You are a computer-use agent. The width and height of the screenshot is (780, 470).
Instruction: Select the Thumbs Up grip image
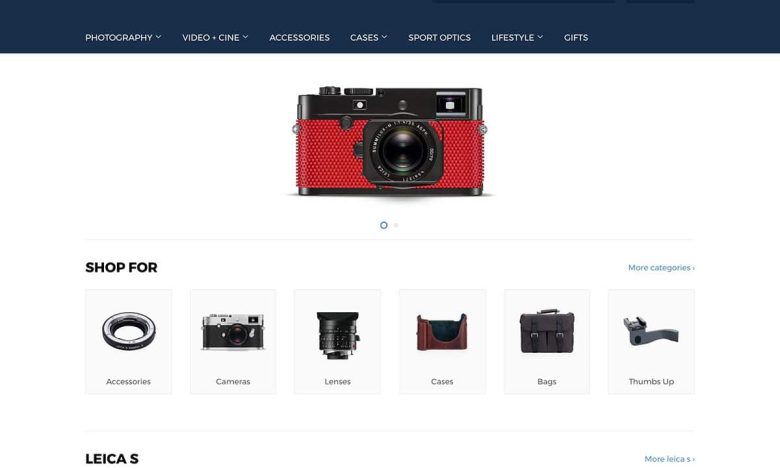[651, 331]
